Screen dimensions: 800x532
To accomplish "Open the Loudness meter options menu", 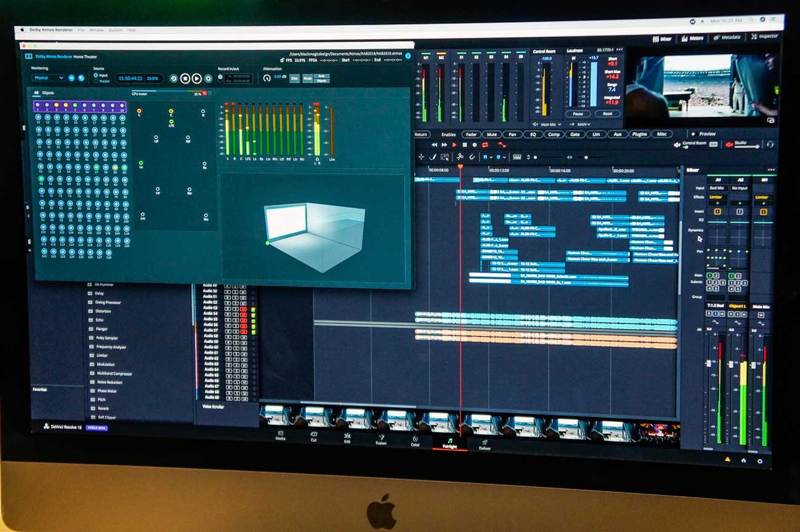I will tap(618, 50).
